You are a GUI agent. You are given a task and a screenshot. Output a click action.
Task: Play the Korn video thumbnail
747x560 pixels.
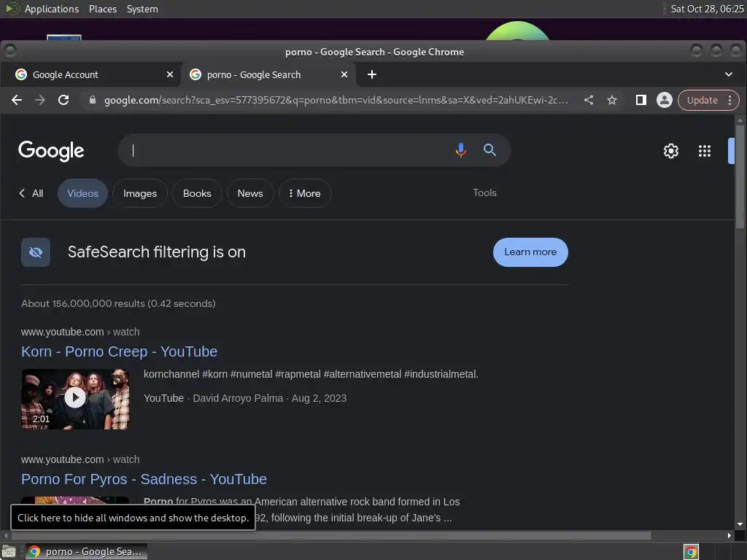tap(75, 399)
